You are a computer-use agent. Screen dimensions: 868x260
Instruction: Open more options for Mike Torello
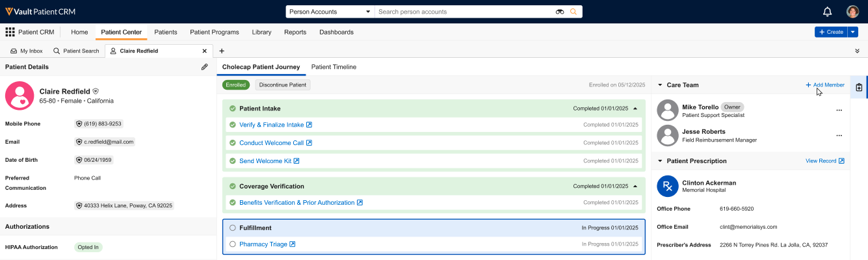coord(839,110)
